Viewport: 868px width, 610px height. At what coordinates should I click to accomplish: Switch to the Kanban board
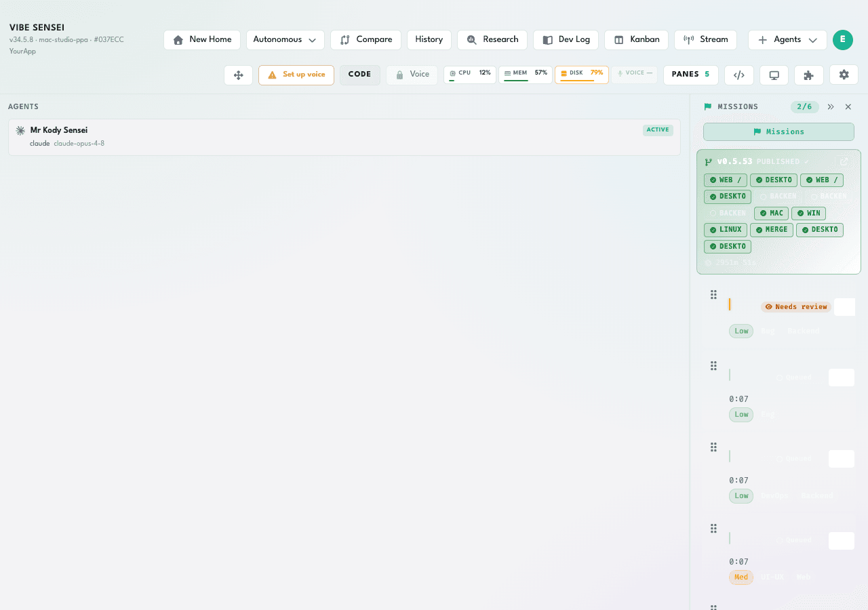coord(636,40)
